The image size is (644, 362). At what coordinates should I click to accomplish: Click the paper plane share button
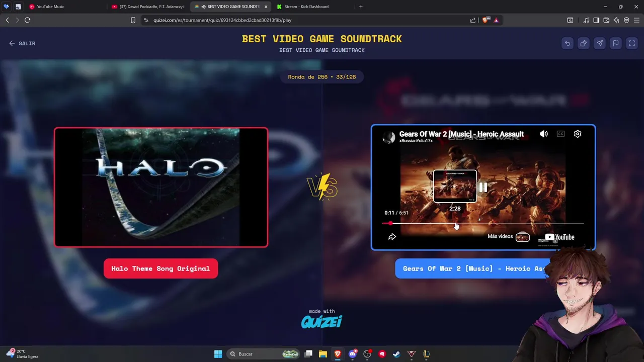[x=600, y=43]
